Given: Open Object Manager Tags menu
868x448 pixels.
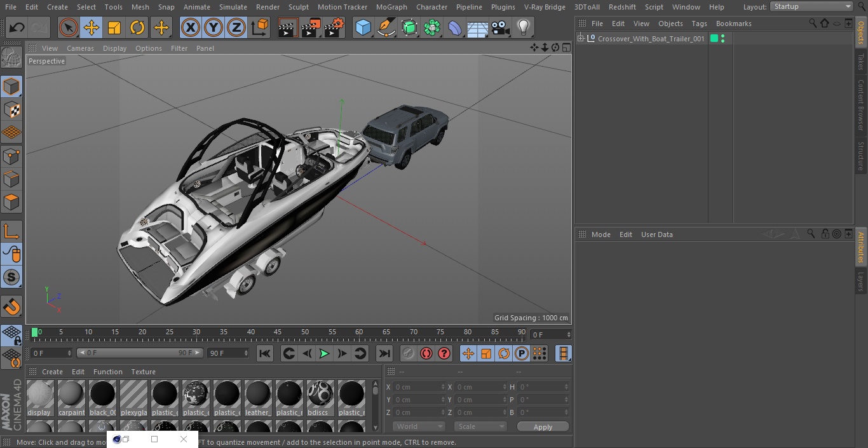Looking at the screenshot, I should 699,24.
